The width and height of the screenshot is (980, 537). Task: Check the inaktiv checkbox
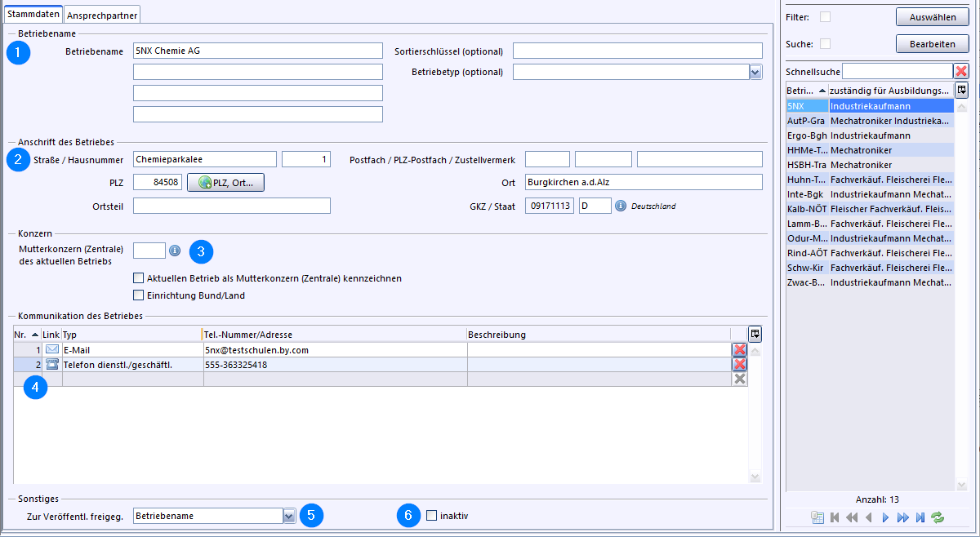tap(432, 516)
